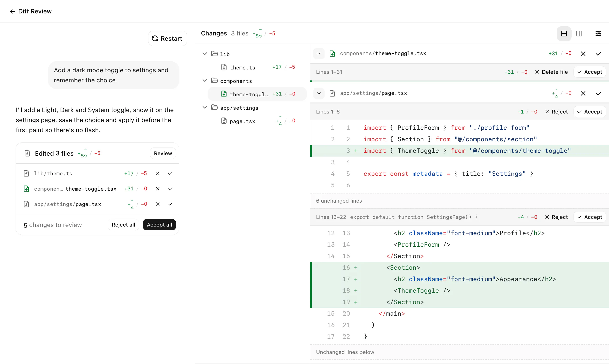Open diff display settings sliders icon
Viewport: 609px width, 364px height.
598,34
